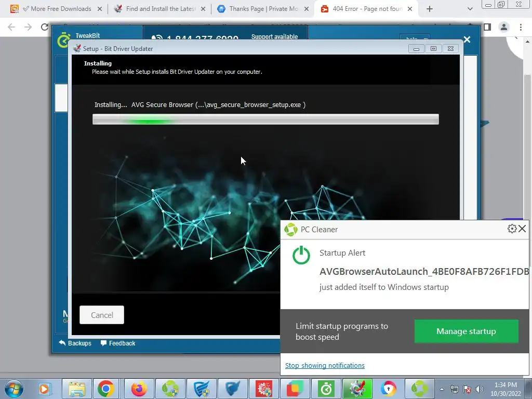Select the 404 Error Page not found tab
Screen dimensions: 532x399
click(x=366, y=9)
